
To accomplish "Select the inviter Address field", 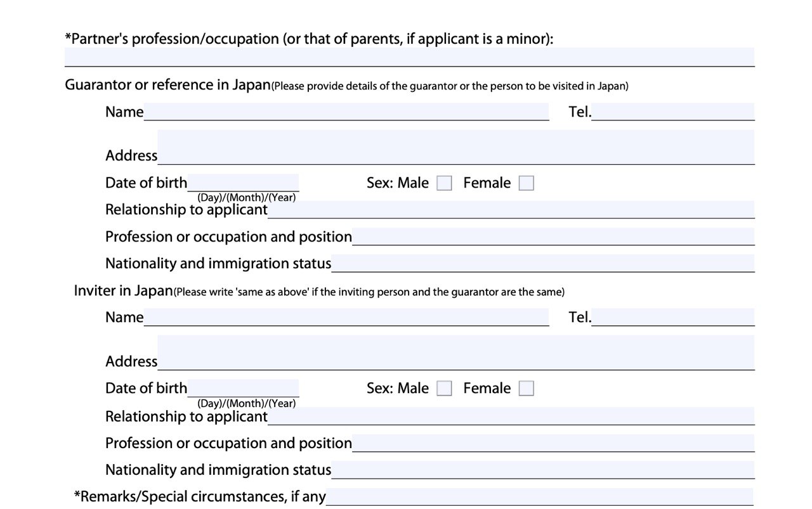I will tap(456, 352).
